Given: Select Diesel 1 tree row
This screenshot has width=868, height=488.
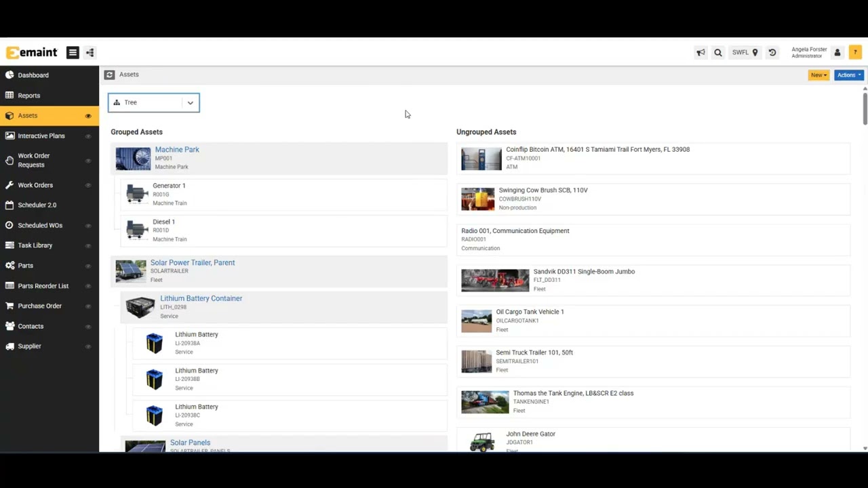Looking at the screenshot, I should point(284,230).
